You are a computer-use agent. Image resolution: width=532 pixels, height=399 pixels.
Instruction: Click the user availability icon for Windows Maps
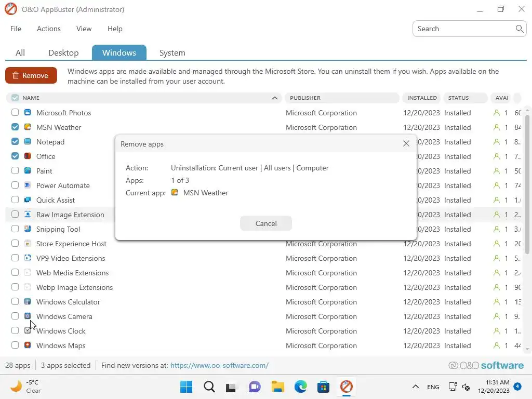click(496, 345)
